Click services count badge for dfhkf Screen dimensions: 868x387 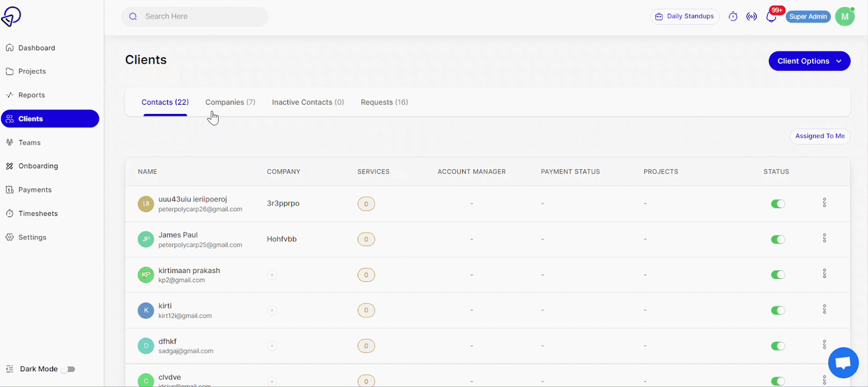366,346
